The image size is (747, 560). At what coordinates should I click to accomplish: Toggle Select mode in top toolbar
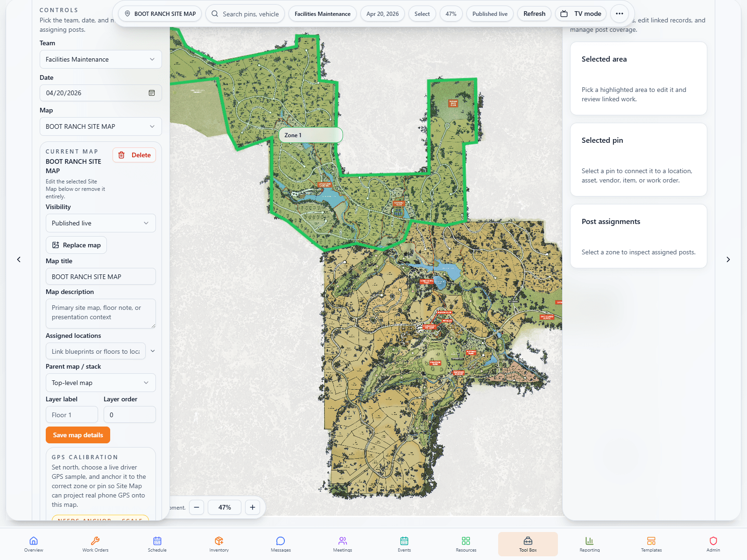point(422,14)
